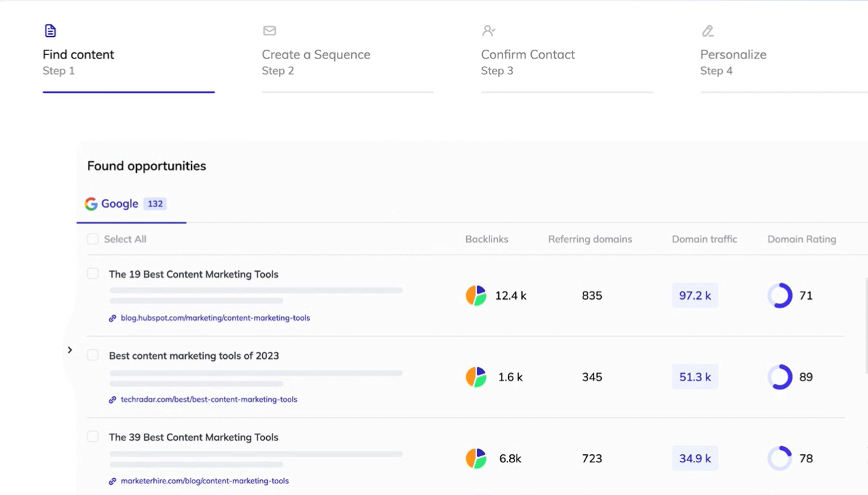Click the Create a Sequence envelope icon

click(270, 31)
